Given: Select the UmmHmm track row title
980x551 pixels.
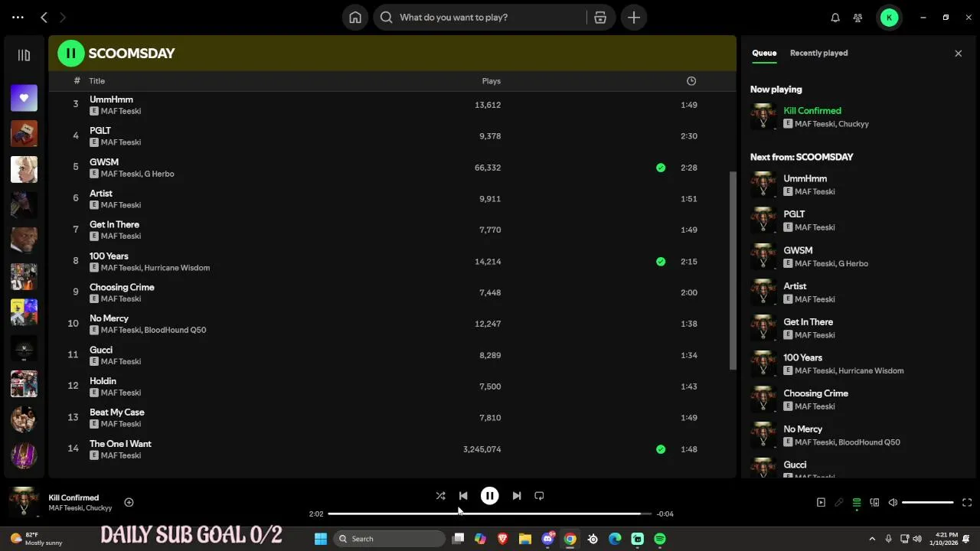Looking at the screenshot, I should (111, 99).
